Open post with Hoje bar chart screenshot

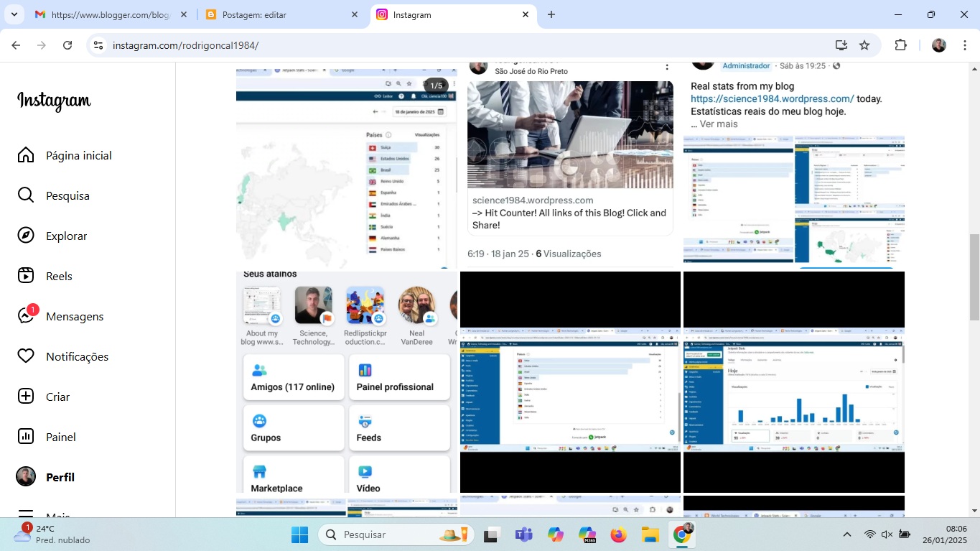(x=794, y=382)
